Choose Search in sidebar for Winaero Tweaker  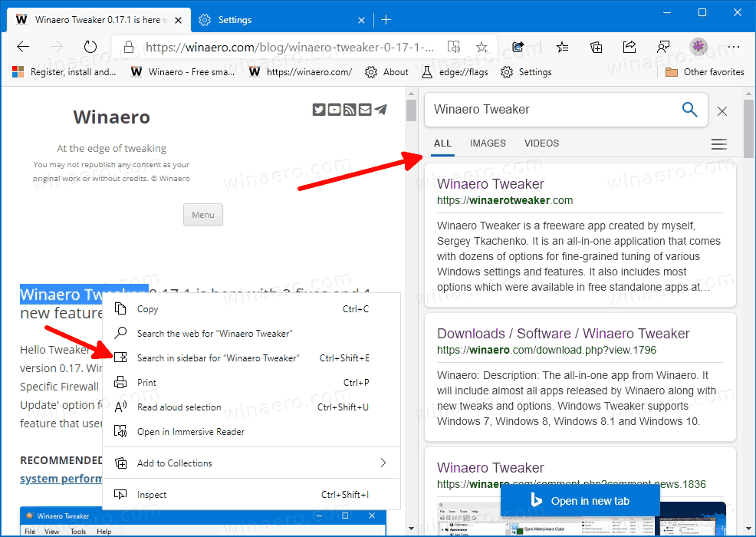[x=251, y=358]
